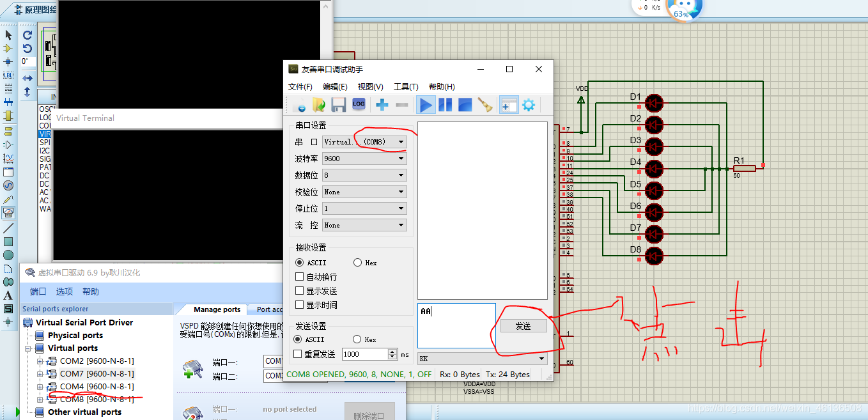
Task: Click the play/start icon in serial assistant toolbar
Action: point(426,104)
